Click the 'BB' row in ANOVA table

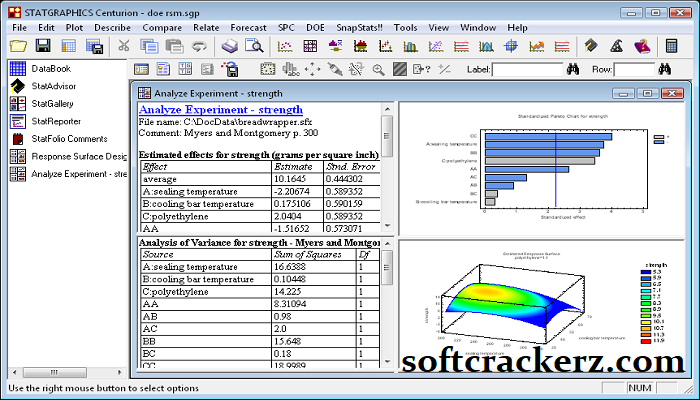tap(259, 342)
